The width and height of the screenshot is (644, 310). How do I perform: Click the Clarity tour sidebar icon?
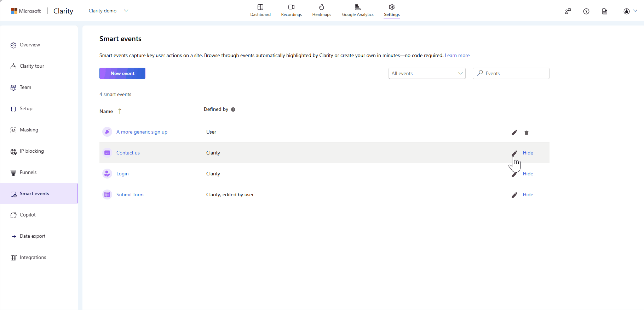13,66
